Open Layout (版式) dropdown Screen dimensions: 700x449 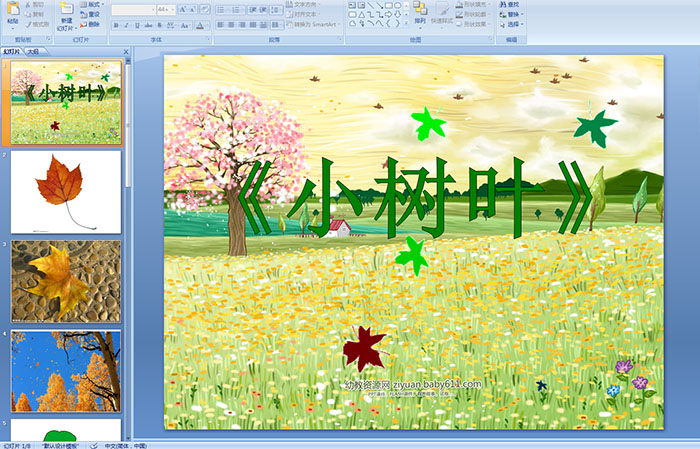tap(92, 4)
